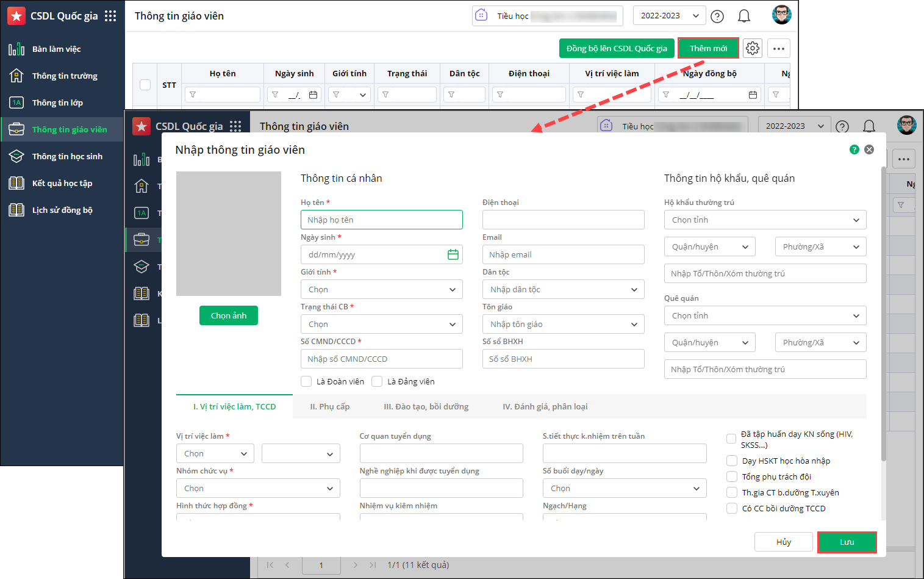The height and width of the screenshot is (579, 924).
Task: Click the pagination page number 1 field
Action: point(321,565)
